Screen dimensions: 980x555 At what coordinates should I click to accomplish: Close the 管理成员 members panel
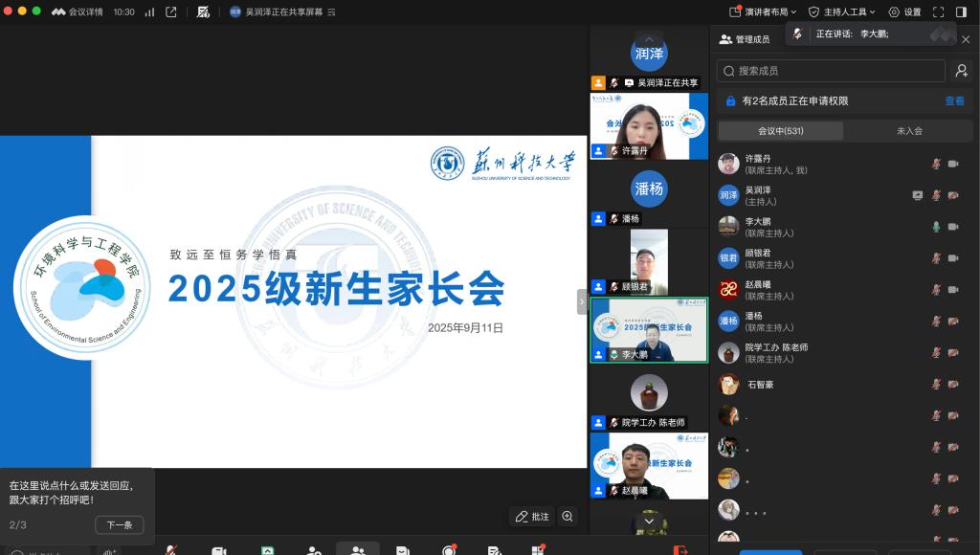point(965,39)
